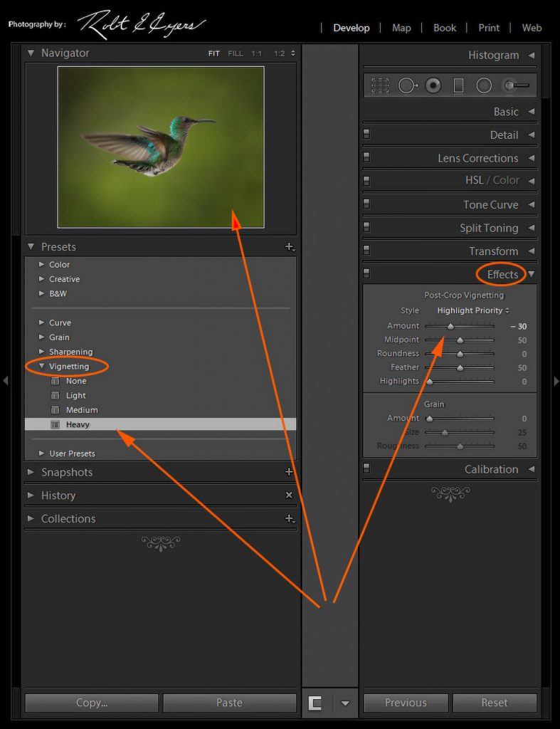Pick the Adjustment Brush tool
560x729 pixels.
point(517,85)
